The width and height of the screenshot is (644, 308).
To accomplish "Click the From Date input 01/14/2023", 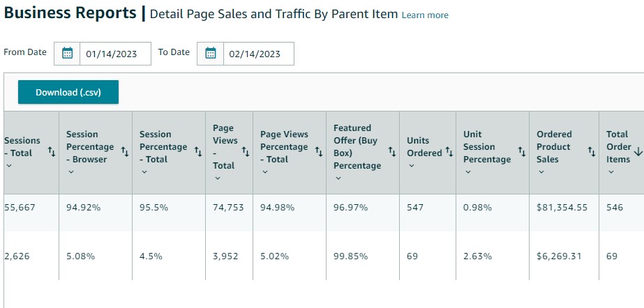I will click(x=115, y=54).
